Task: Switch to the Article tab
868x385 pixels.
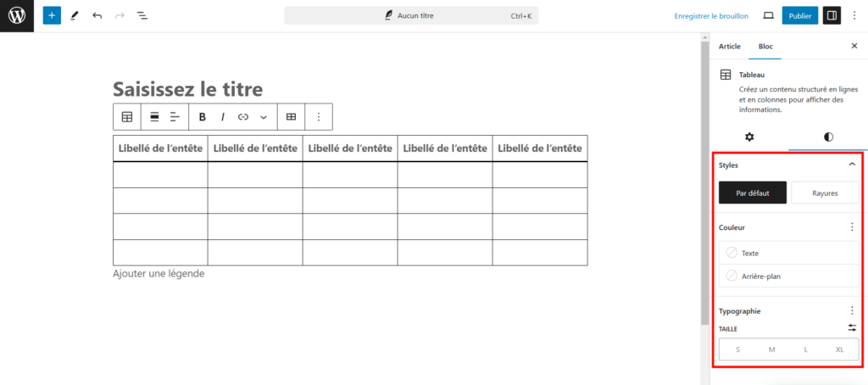Action: 730,47
